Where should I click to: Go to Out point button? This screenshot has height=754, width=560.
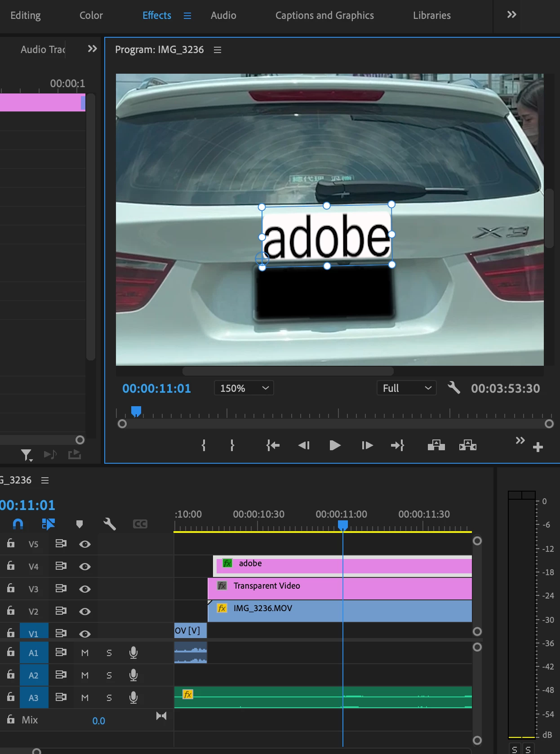[398, 445]
